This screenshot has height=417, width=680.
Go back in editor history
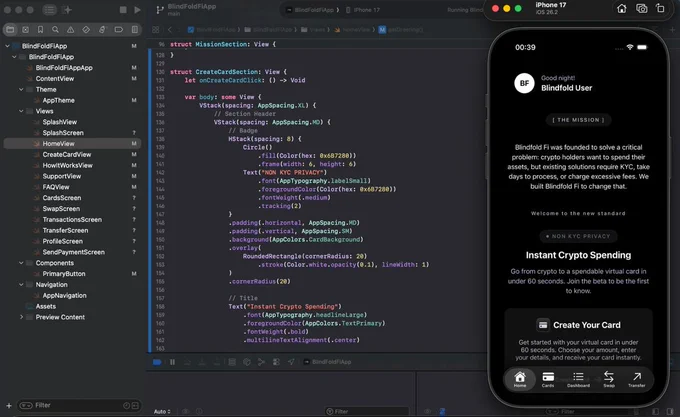170,29
